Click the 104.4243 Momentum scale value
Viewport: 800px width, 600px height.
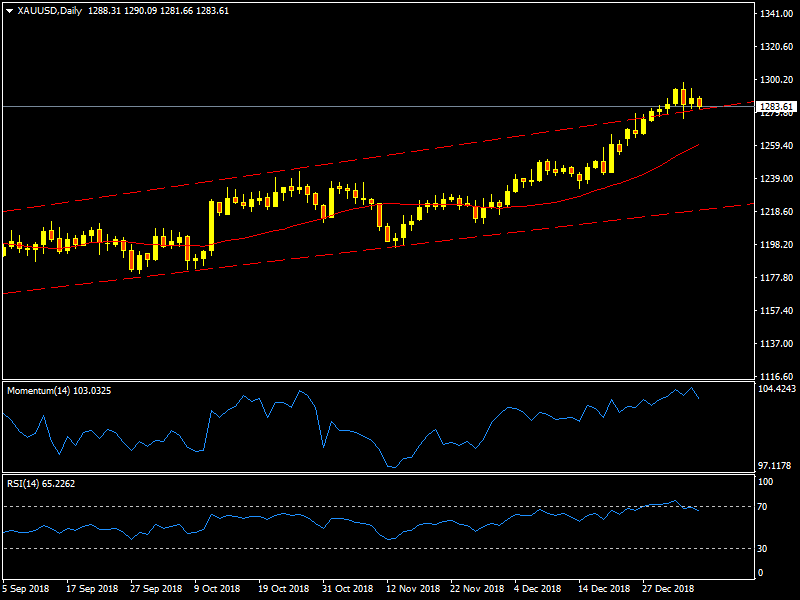[777, 388]
